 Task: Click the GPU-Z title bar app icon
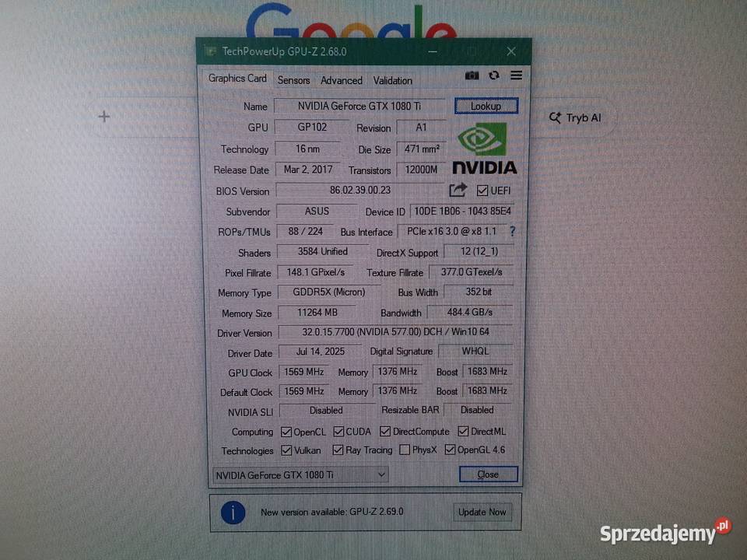210,51
